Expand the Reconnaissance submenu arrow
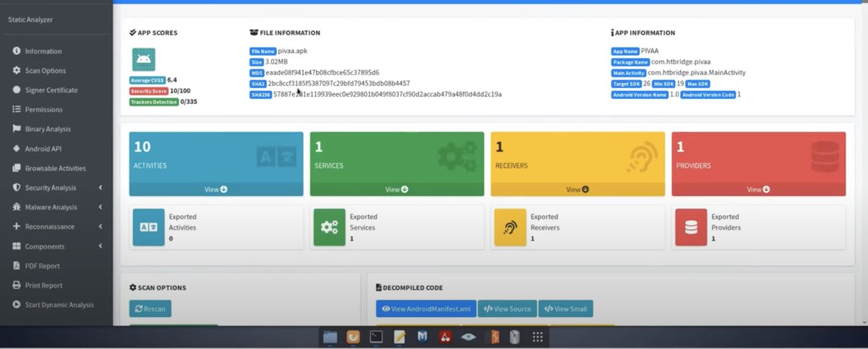This screenshot has width=868, height=349. [x=101, y=227]
